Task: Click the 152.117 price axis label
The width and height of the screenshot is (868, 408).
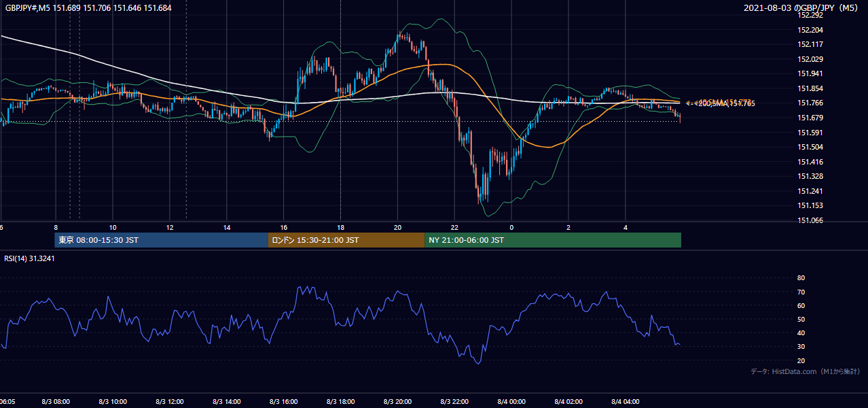Action: click(x=811, y=44)
